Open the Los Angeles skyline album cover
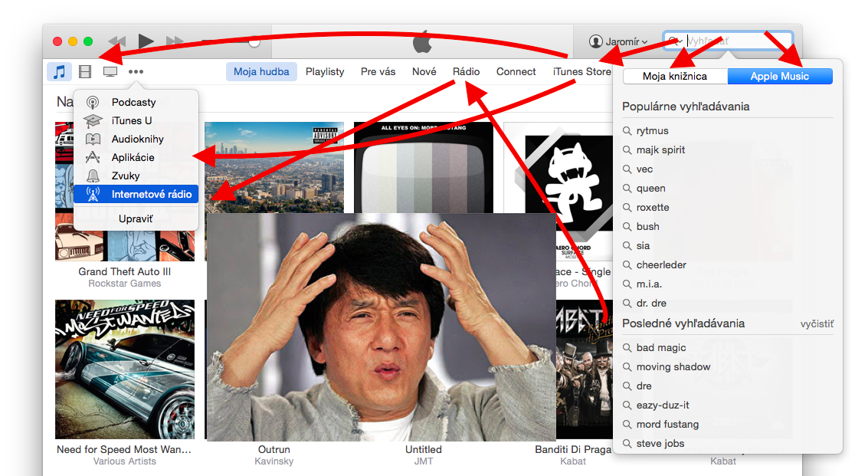868x476 pixels. [x=274, y=167]
